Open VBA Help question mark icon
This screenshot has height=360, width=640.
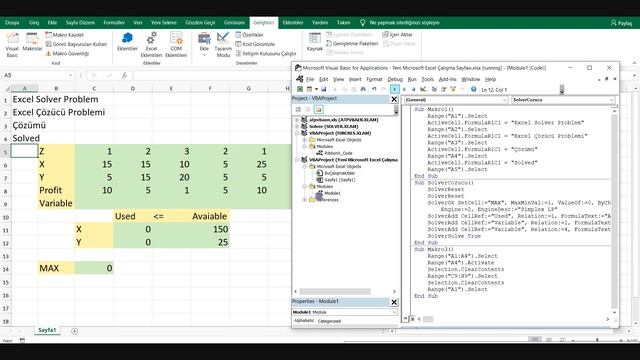pos(473,89)
